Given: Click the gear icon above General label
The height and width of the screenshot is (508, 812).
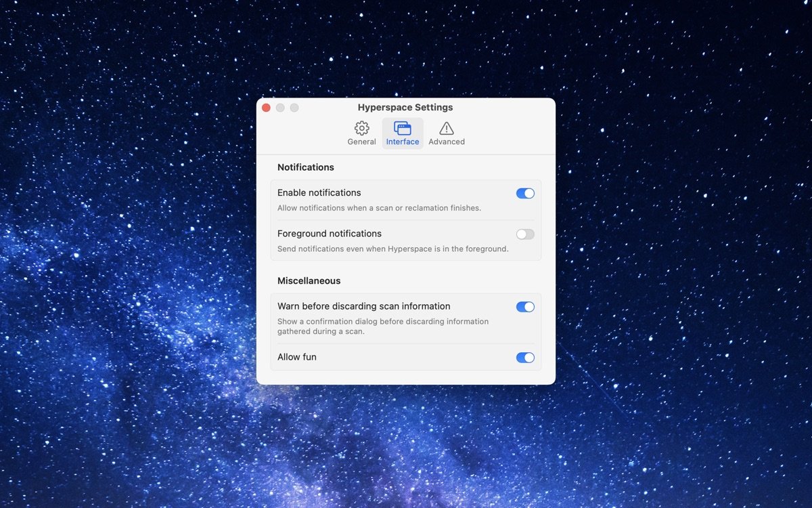Looking at the screenshot, I should [x=361, y=128].
